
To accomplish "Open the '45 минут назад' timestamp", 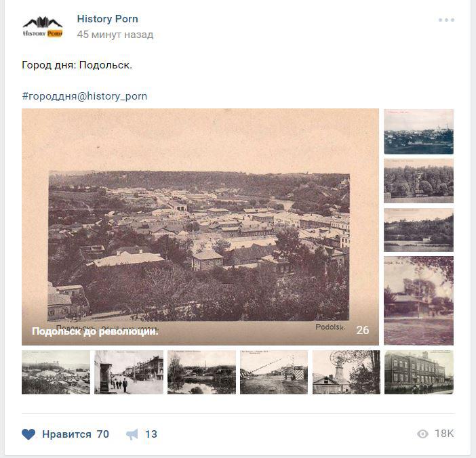I will click(115, 35).
